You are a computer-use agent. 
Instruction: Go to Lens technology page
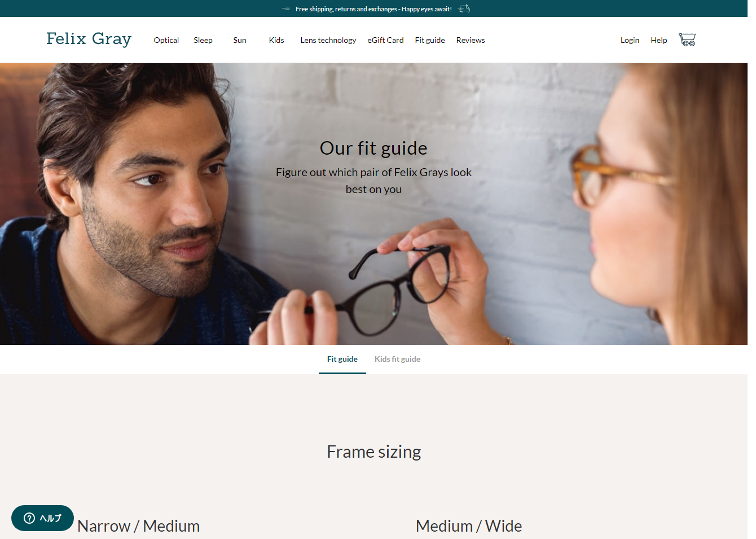click(328, 40)
